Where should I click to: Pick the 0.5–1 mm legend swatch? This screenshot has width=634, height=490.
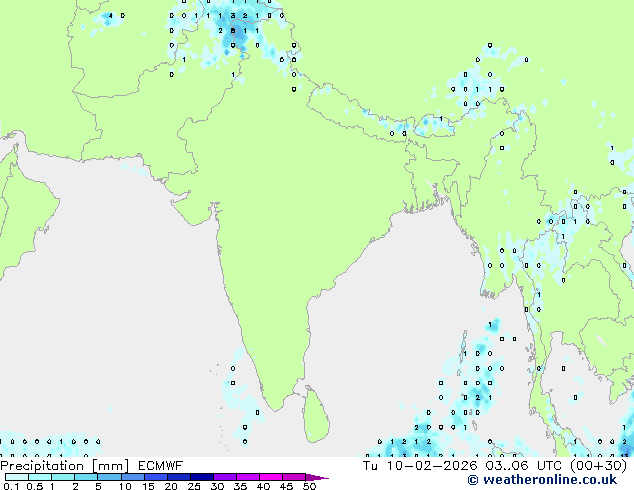point(40,477)
